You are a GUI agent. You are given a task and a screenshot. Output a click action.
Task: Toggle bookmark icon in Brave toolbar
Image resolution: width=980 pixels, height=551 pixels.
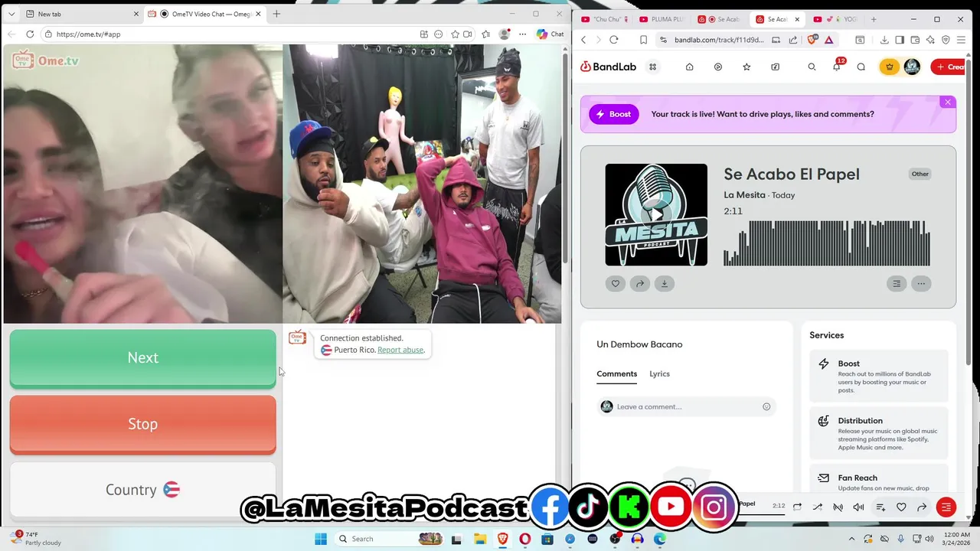pyautogui.click(x=643, y=40)
